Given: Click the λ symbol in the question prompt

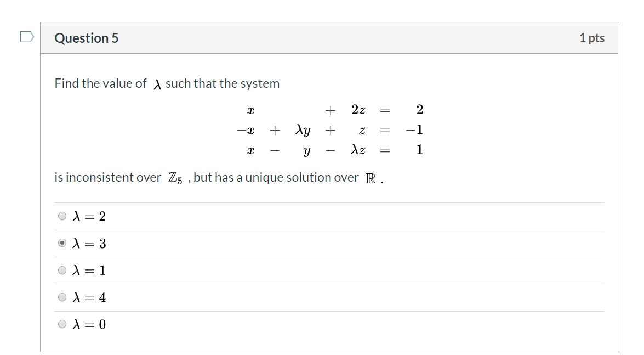Looking at the screenshot, I should point(157,83).
